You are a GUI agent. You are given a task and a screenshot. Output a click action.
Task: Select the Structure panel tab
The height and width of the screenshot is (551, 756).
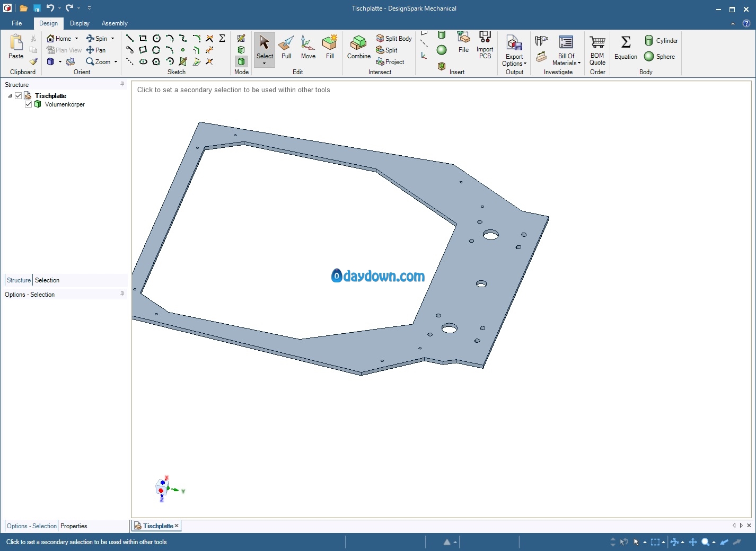(19, 280)
